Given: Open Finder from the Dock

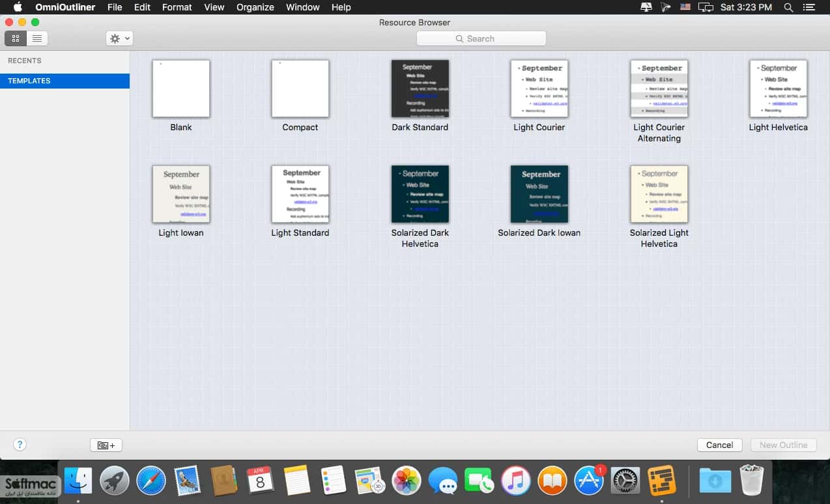Looking at the screenshot, I should pyautogui.click(x=78, y=481).
